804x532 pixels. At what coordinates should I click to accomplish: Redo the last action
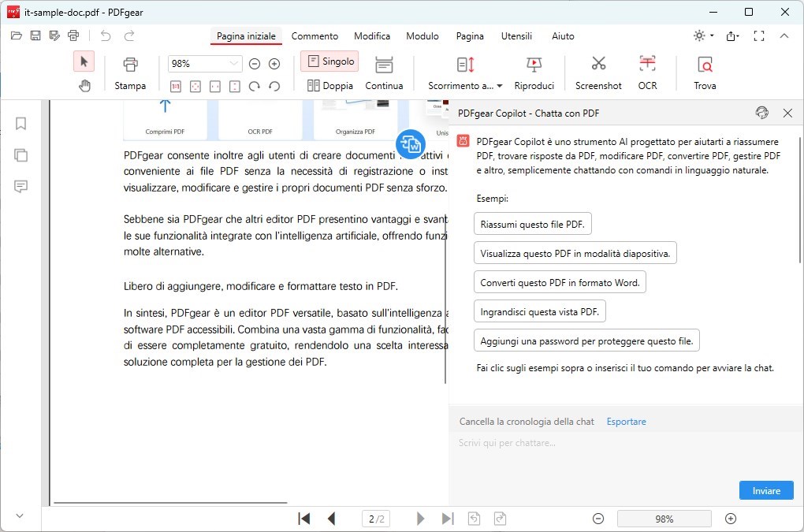click(129, 35)
